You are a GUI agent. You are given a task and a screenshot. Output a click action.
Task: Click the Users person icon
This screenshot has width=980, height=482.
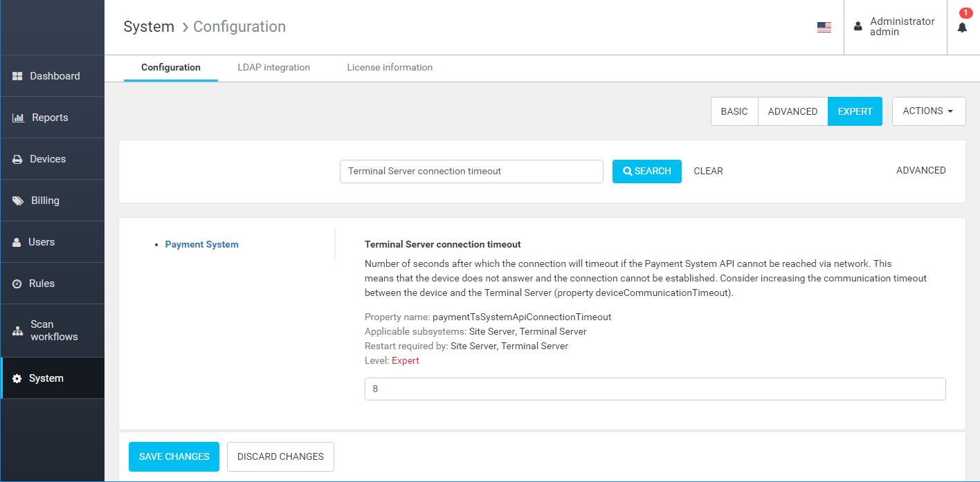point(17,242)
